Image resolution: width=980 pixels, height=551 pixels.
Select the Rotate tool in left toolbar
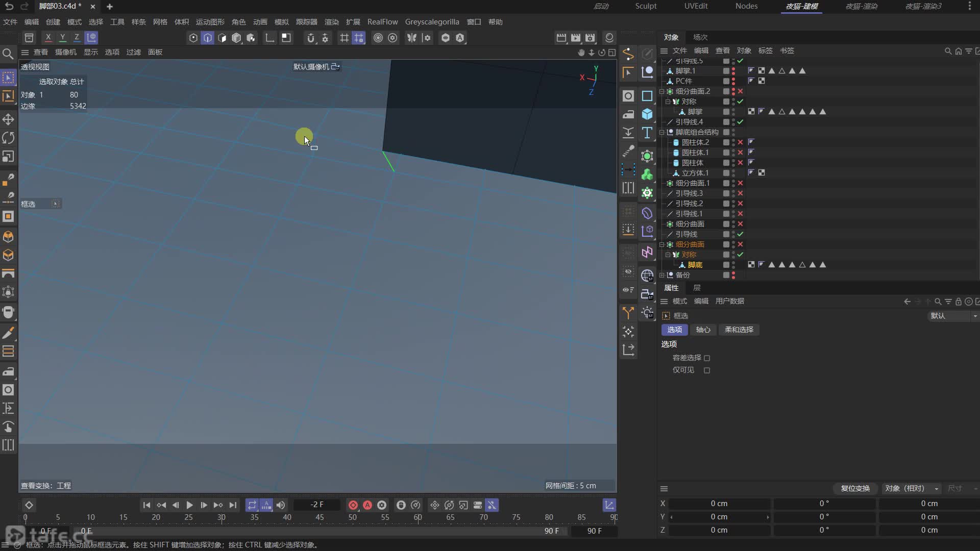(x=8, y=138)
